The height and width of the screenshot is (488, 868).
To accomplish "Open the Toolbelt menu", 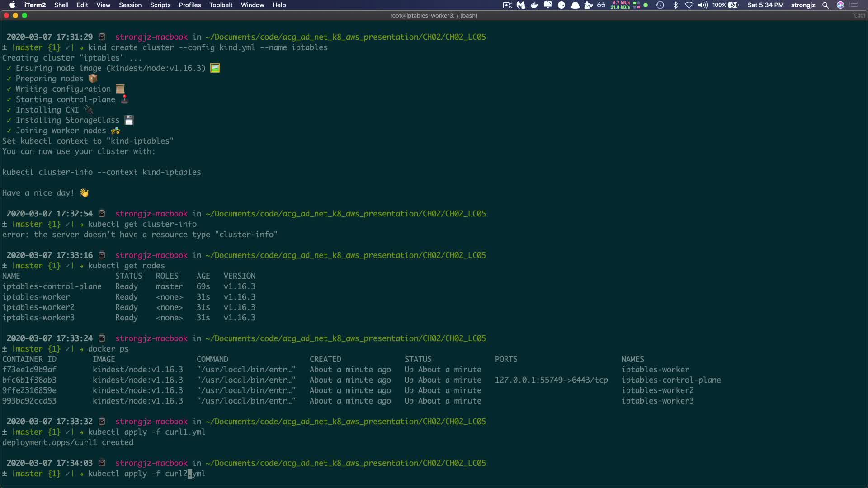I will [x=221, y=5].
